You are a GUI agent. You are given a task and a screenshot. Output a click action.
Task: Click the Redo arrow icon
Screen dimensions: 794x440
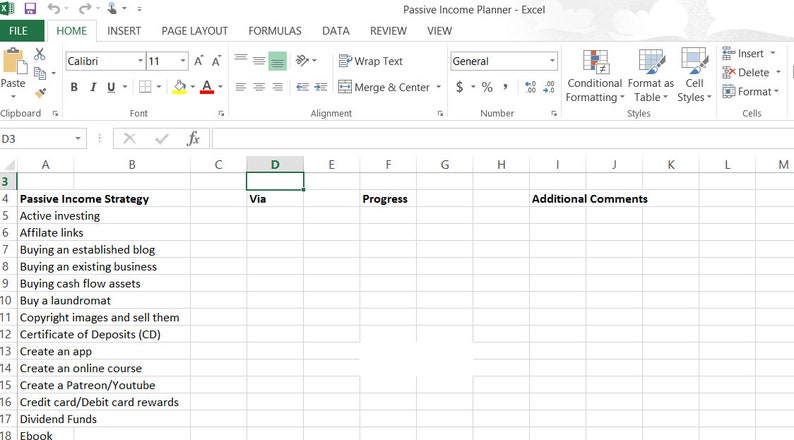pyautogui.click(x=85, y=8)
